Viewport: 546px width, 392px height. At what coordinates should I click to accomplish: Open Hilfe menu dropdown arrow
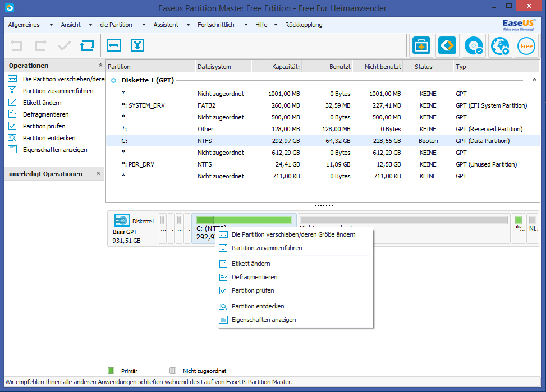pyautogui.click(x=276, y=25)
